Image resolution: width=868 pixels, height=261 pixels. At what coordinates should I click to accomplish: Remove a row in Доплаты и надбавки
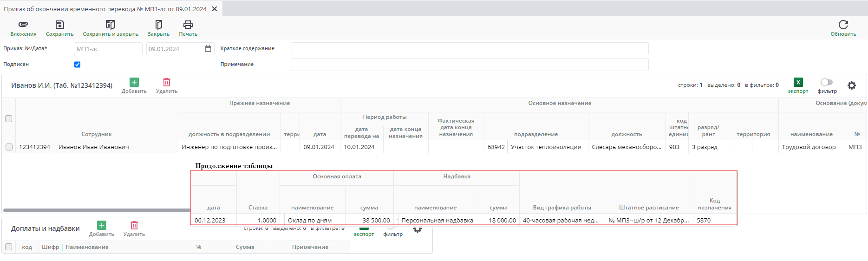coord(134,226)
